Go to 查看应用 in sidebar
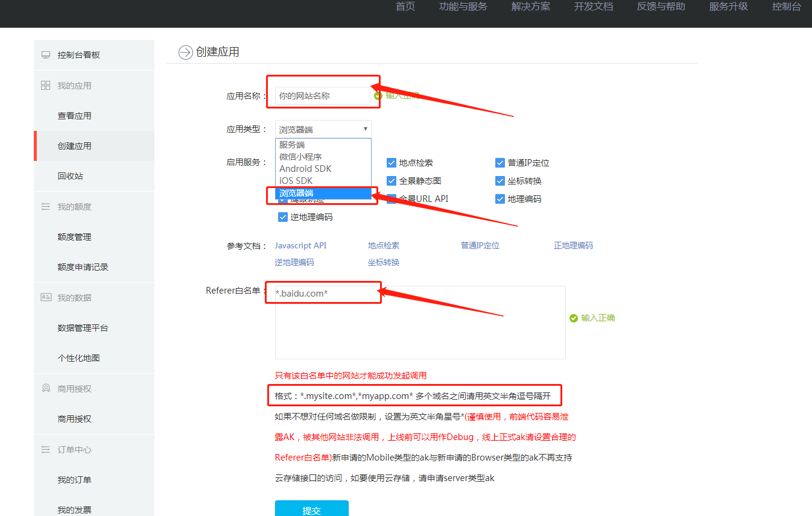This screenshot has height=516, width=812. [x=74, y=116]
